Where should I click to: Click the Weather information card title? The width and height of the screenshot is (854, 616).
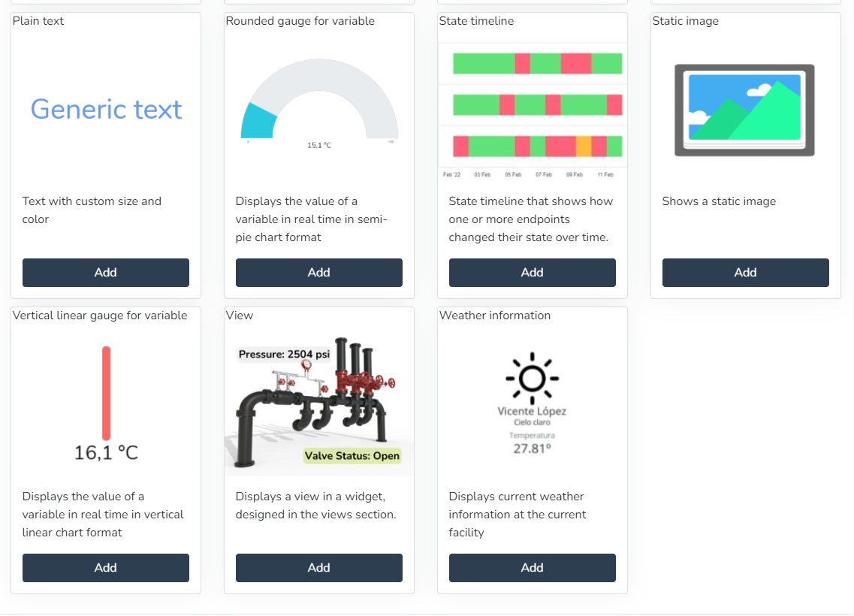coord(495,316)
